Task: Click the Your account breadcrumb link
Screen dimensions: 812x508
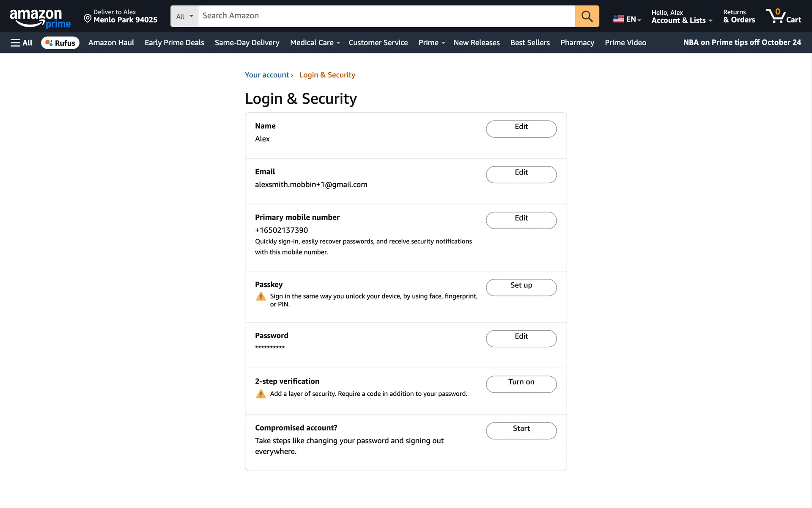Action: (x=266, y=75)
